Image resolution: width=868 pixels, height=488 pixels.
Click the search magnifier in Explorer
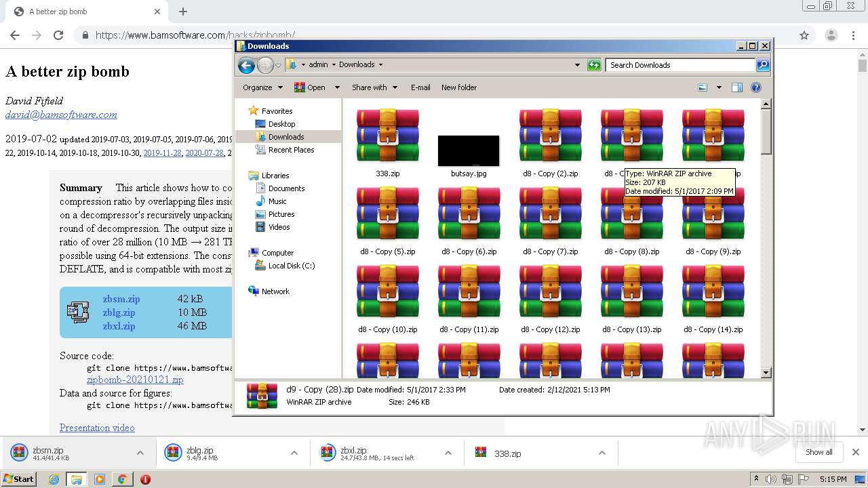pos(763,65)
